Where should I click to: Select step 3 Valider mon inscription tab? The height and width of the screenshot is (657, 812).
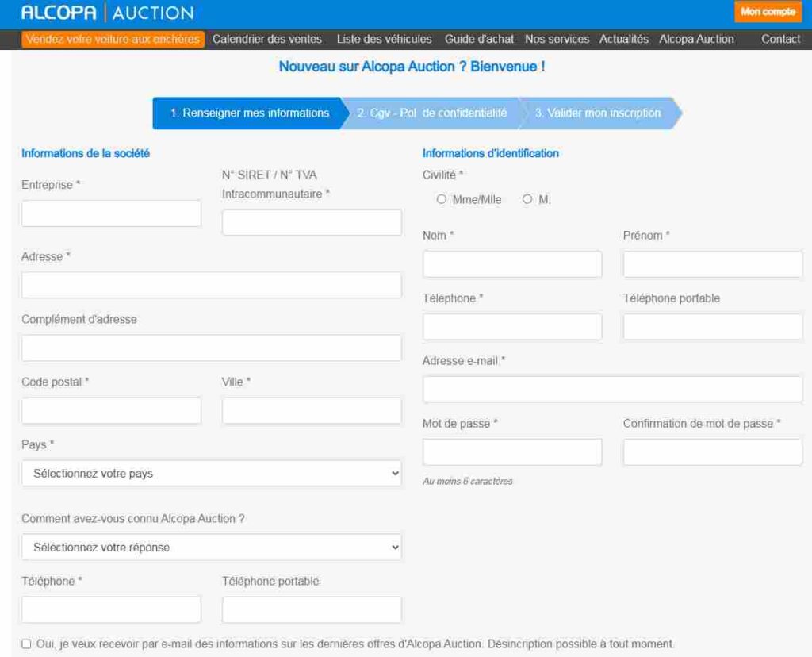(x=597, y=113)
